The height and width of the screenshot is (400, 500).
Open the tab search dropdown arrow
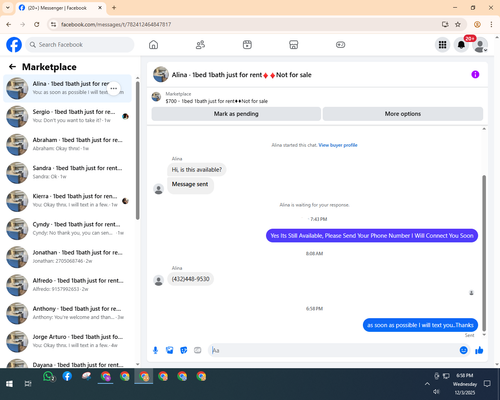pyautogui.click(x=8, y=8)
